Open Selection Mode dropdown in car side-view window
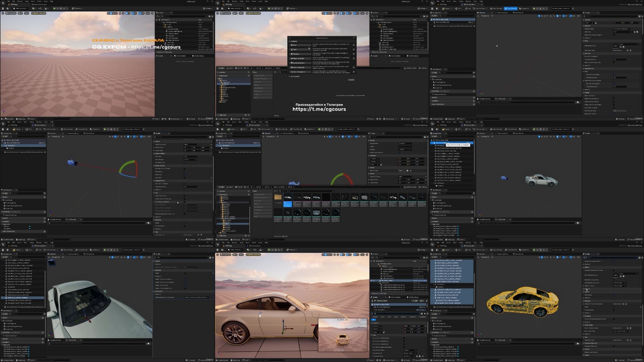 [x=235, y=250]
